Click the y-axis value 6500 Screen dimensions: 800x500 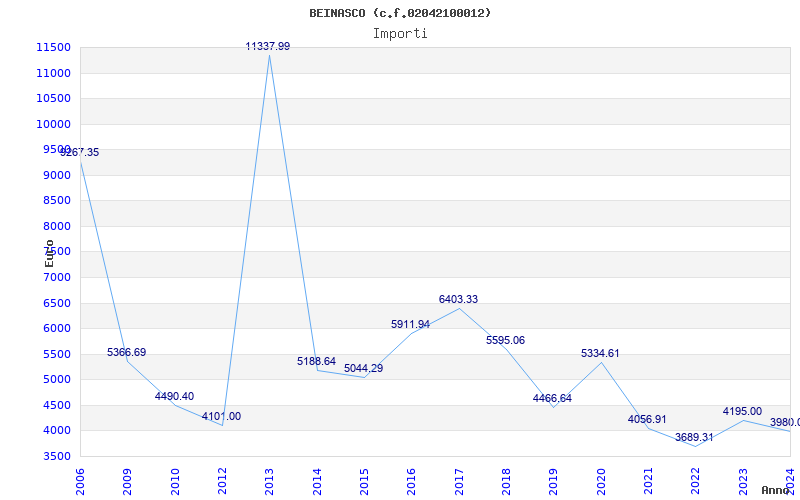56,303
